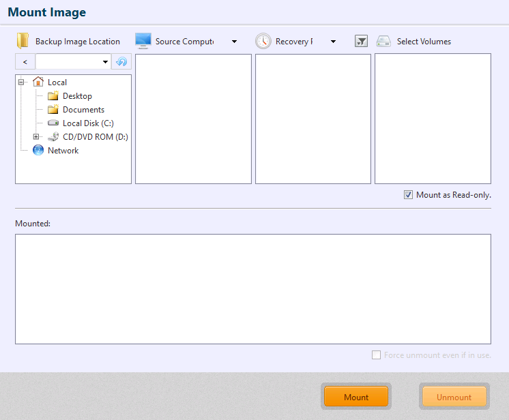Image resolution: width=509 pixels, height=420 pixels.
Task: Toggle Force unmount even if in use
Action: click(376, 355)
